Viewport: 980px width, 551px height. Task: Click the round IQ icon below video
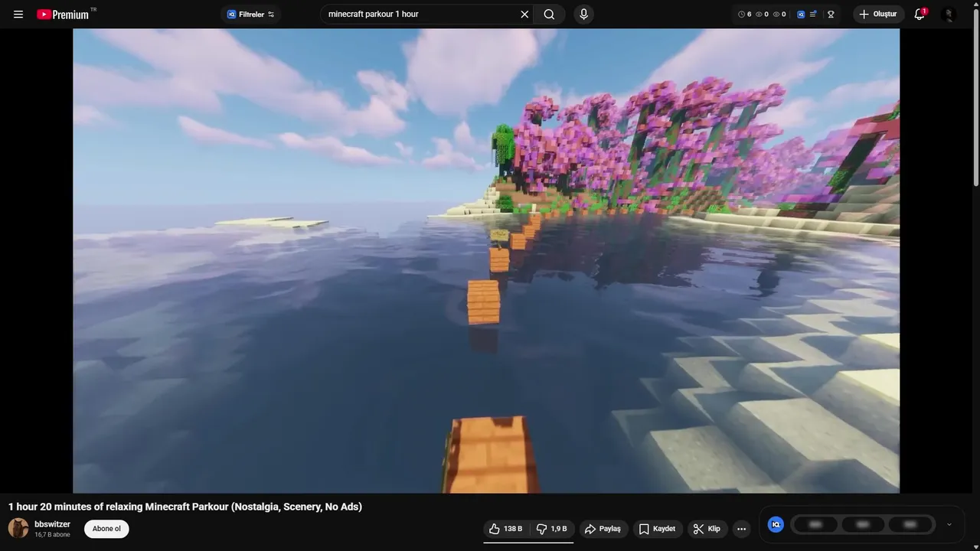[776, 524]
